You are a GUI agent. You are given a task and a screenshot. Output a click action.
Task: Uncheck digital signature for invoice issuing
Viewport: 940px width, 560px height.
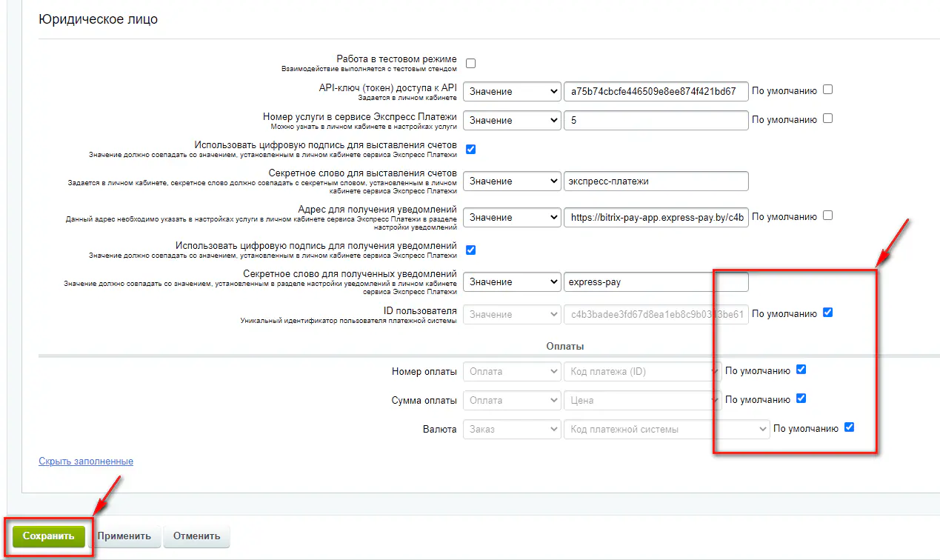(470, 149)
